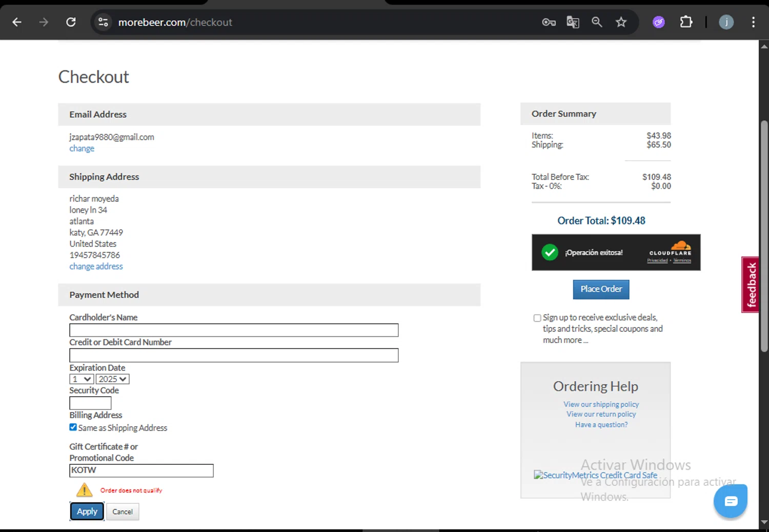
Task: Click the Checkout page heading
Action: (93, 77)
